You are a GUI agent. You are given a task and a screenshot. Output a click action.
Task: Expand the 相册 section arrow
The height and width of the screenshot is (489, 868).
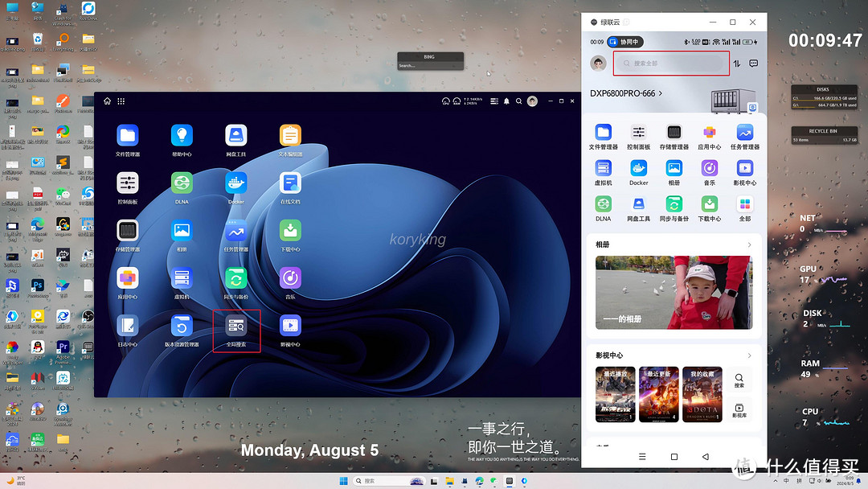pos(749,244)
